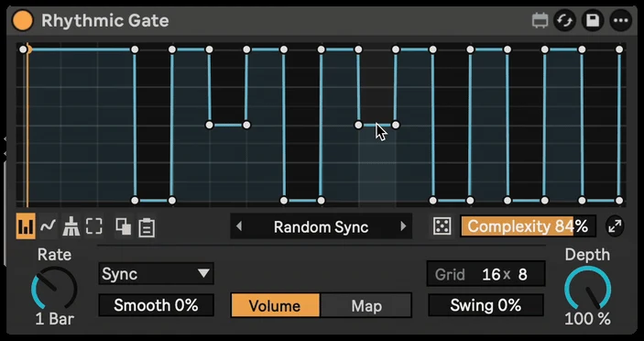Click the orange playhead marker at envelope start
The width and height of the screenshot is (644, 341).
click(x=28, y=49)
